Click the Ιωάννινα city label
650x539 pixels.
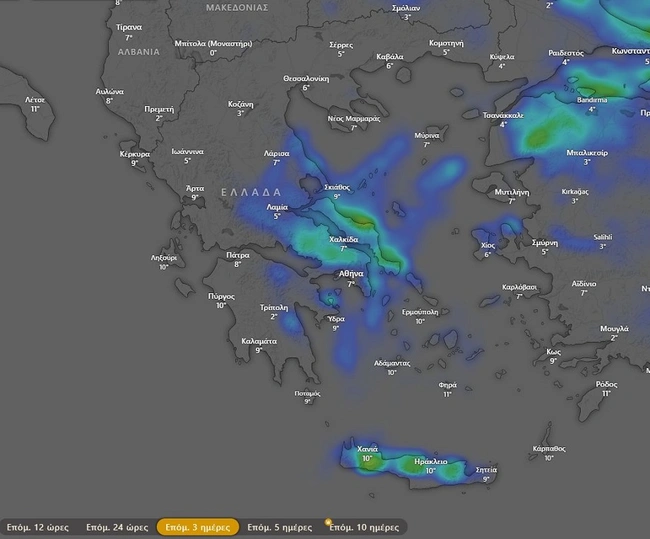(x=187, y=151)
